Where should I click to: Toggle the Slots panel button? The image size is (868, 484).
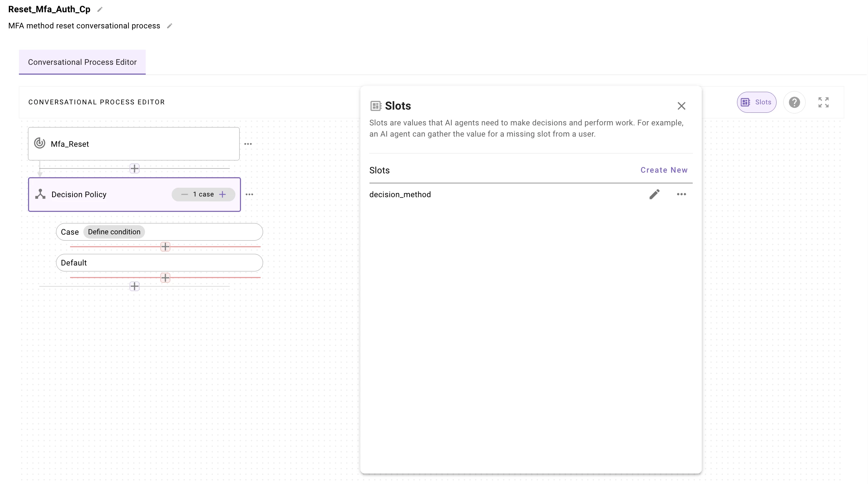click(x=756, y=102)
